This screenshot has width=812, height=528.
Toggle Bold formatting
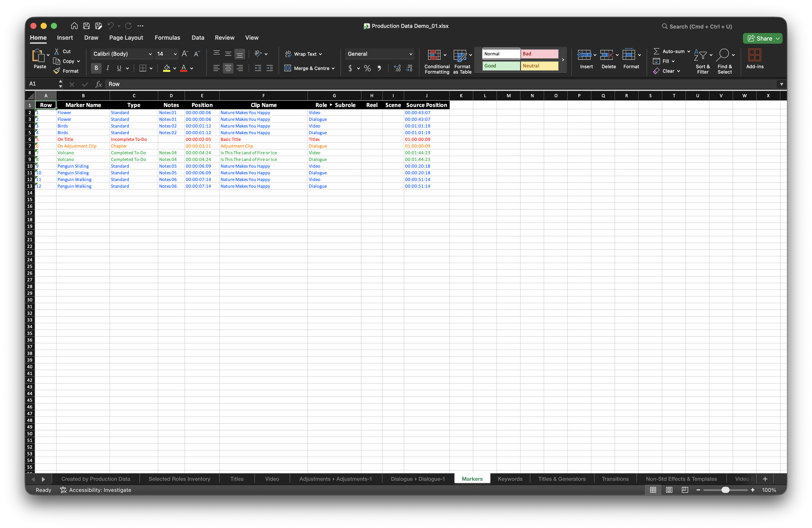coord(96,68)
